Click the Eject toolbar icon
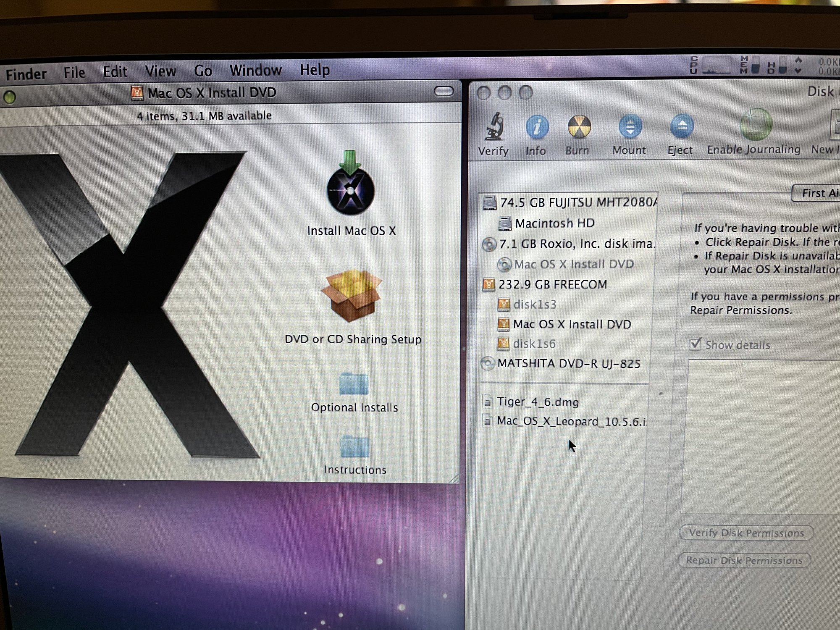Screen dimensions: 840x630 pos(682,126)
